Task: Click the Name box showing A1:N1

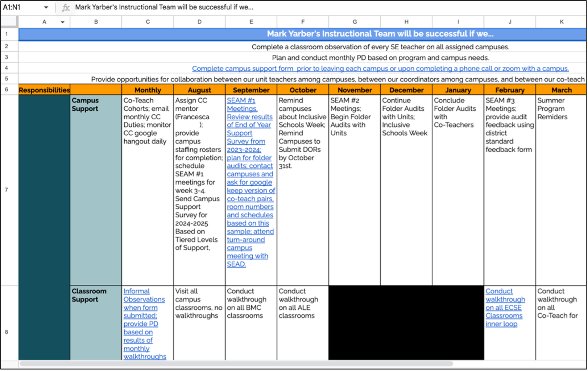Action: tap(22, 8)
